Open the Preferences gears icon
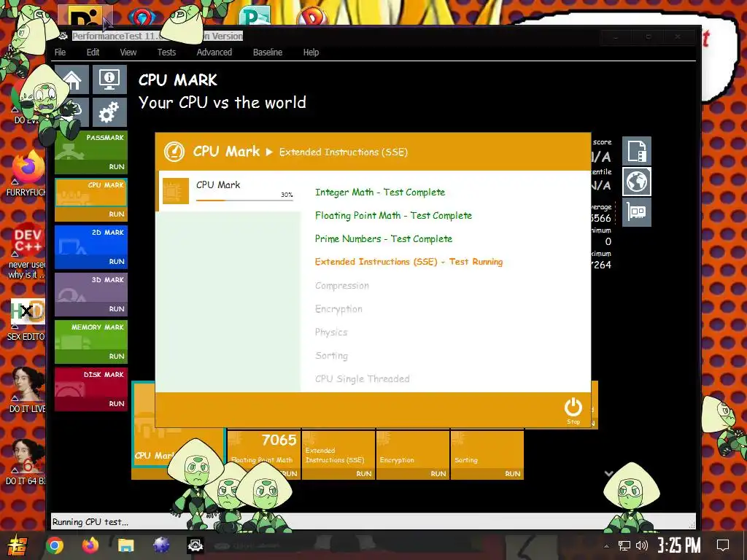Image resolution: width=747 pixels, height=560 pixels. pyautogui.click(x=109, y=112)
